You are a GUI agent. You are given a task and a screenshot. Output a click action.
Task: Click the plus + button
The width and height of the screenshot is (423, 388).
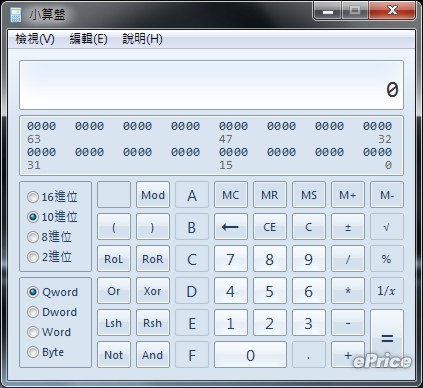click(x=348, y=355)
